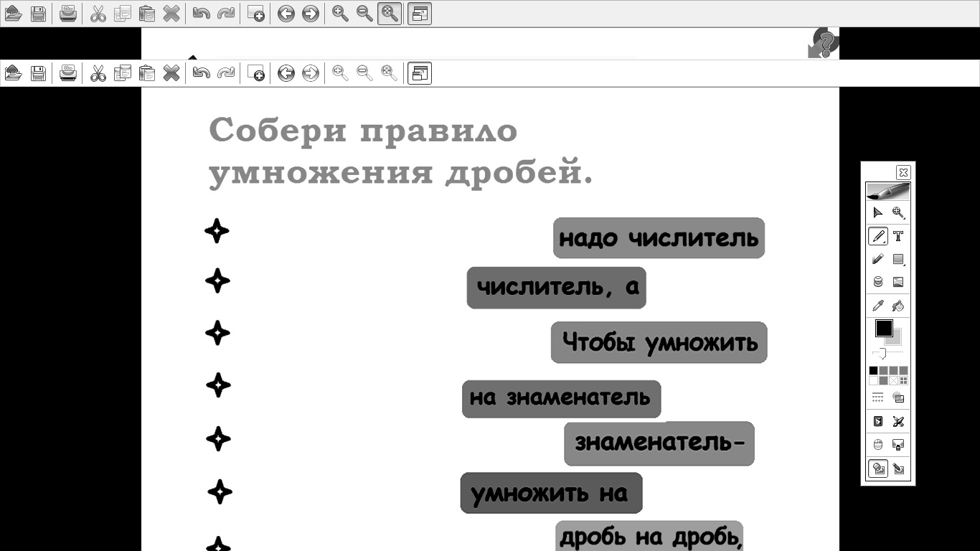
Task: Select the paint bucket fill tool
Action: 898,306
